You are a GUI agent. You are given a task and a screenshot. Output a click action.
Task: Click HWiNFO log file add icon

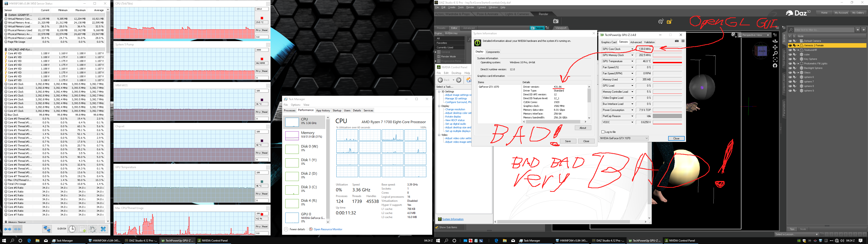click(83, 229)
